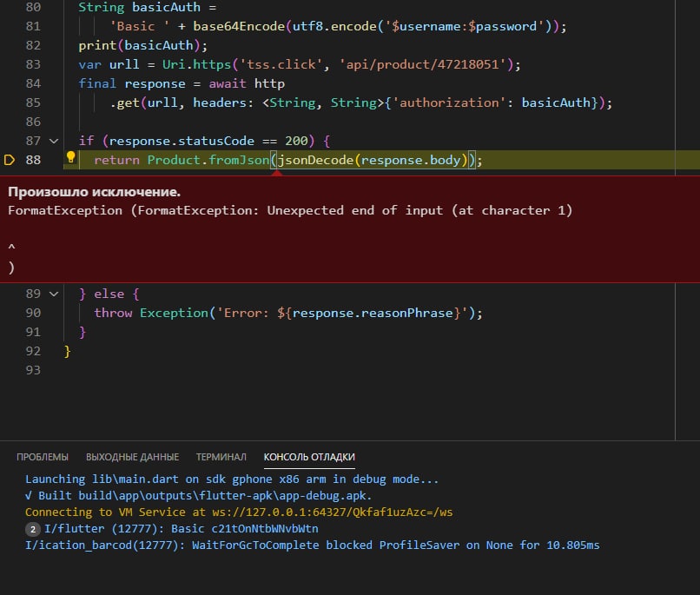Image resolution: width=700 pixels, height=595 pixels.
Task: Click the 'Connecting to VM Service' console line
Action: point(239,512)
